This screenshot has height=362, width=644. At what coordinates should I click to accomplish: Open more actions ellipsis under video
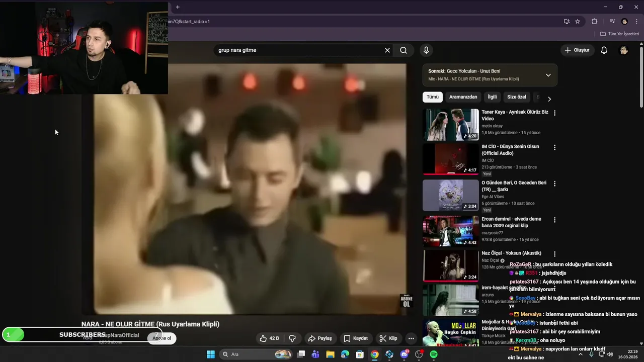point(411,338)
